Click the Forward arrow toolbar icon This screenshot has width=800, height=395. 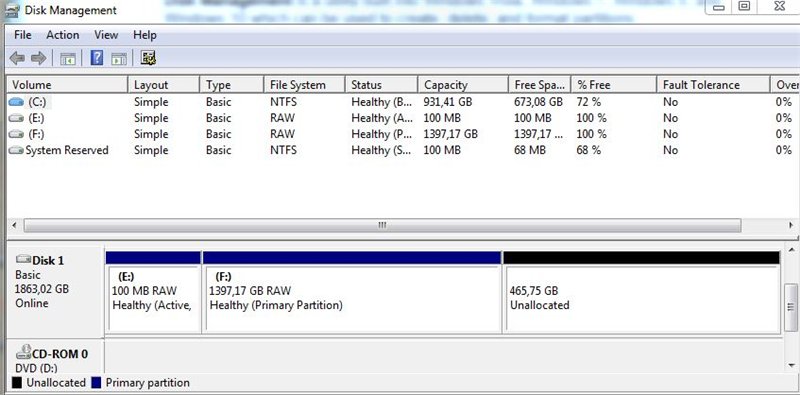pos(38,58)
